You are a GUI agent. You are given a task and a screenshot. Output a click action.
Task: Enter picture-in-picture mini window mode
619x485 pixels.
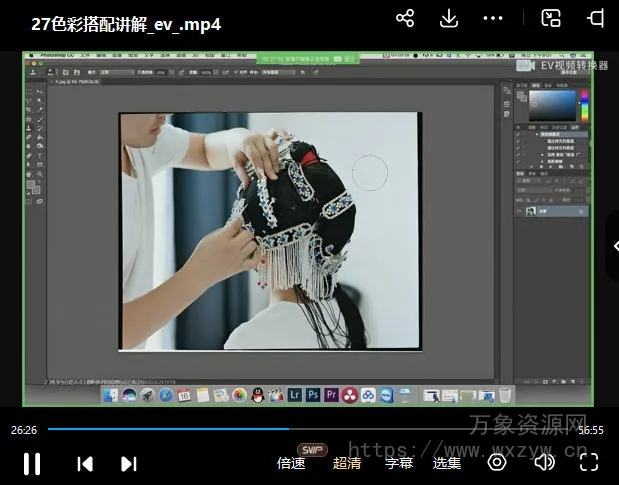[x=551, y=19]
